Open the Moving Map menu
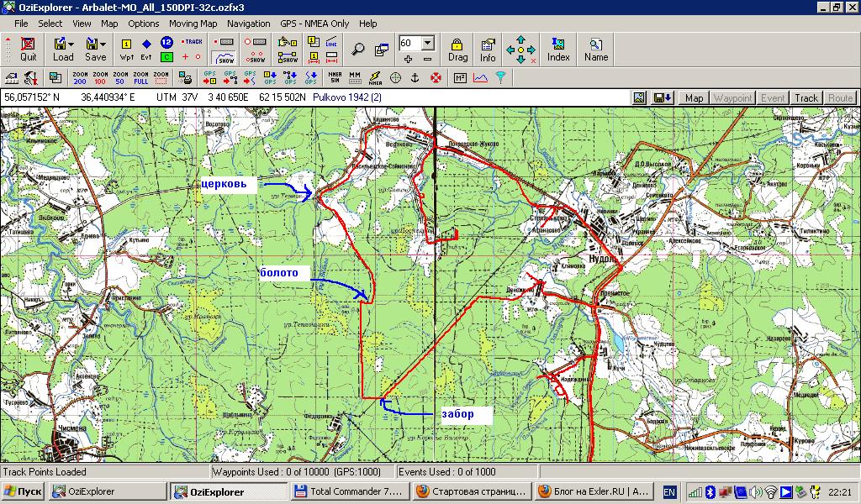The height and width of the screenshot is (504, 861). [193, 24]
